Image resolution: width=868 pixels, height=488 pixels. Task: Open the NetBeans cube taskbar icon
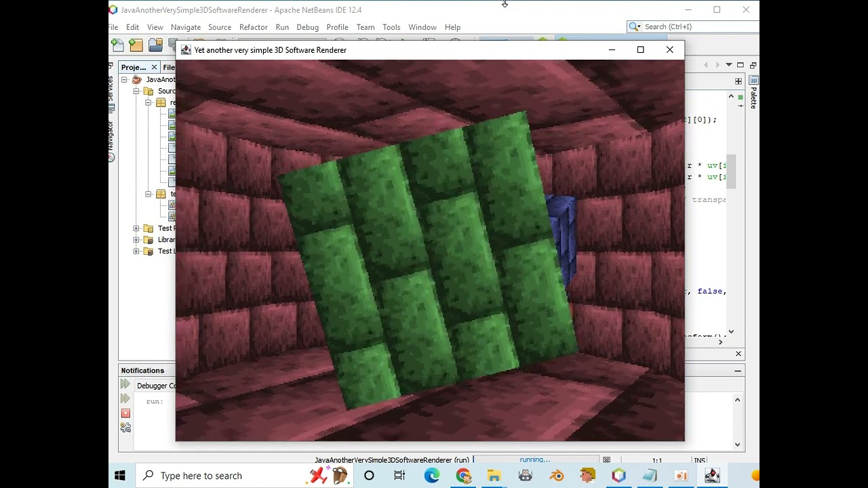coord(618,476)
